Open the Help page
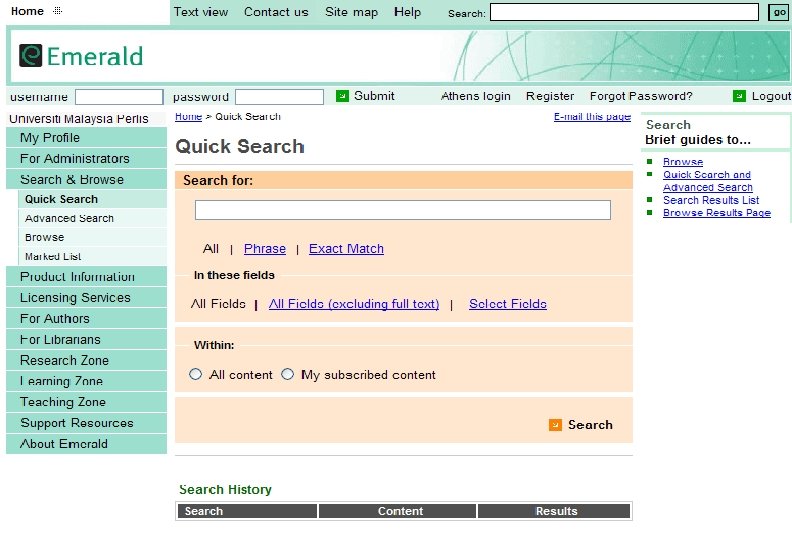The width and height of the screenshot is (792, 540). tap(407, 12)
